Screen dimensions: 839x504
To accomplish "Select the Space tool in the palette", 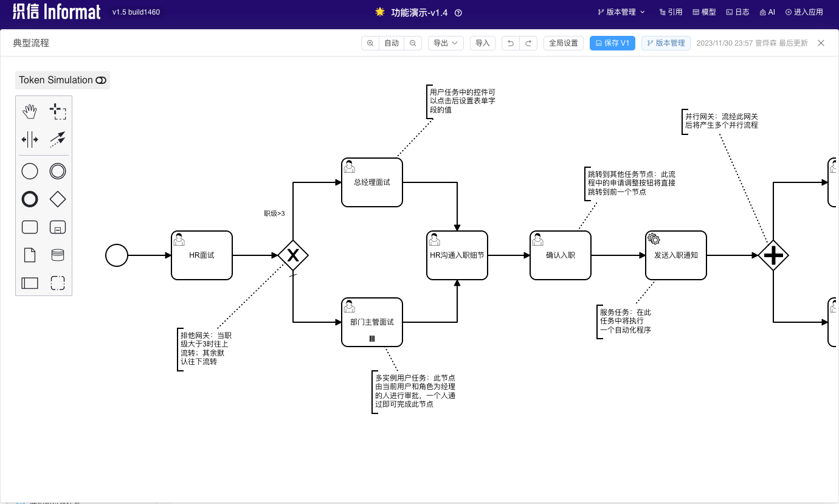I will 29,139.
